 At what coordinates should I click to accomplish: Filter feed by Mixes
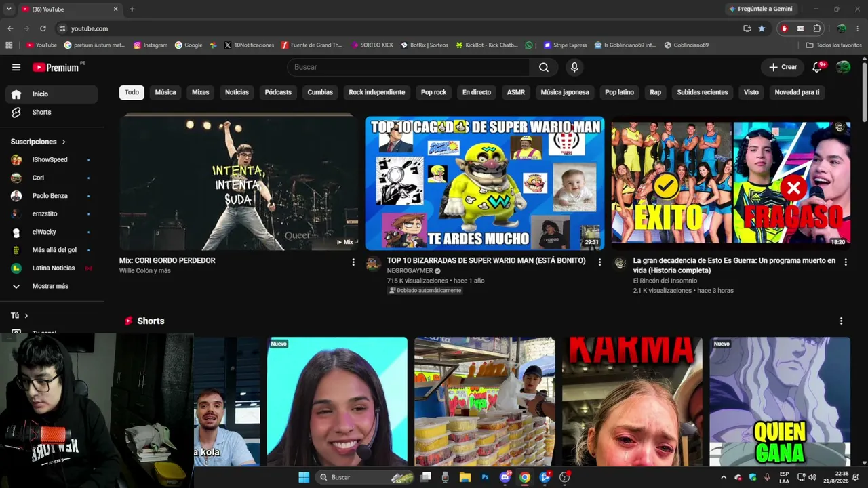[x=200, y=92]
